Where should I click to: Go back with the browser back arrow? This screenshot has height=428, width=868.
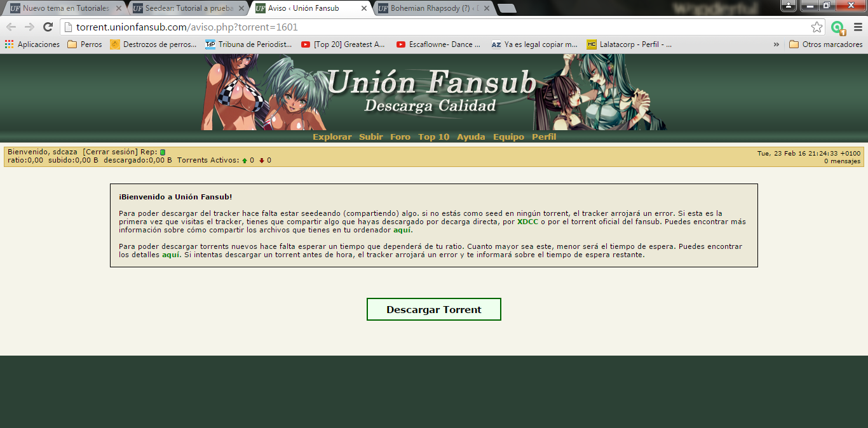(11, 27)
